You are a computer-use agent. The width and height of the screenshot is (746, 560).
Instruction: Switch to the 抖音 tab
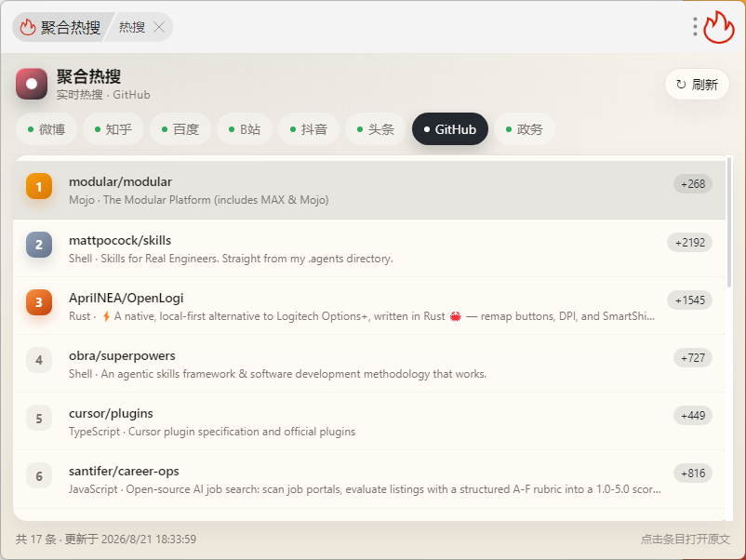[309, 129]
